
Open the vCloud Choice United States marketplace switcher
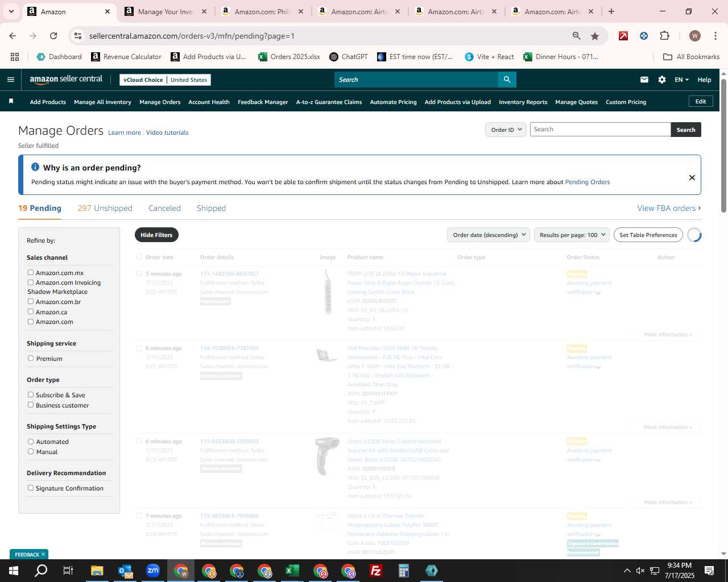coord(166,80)
